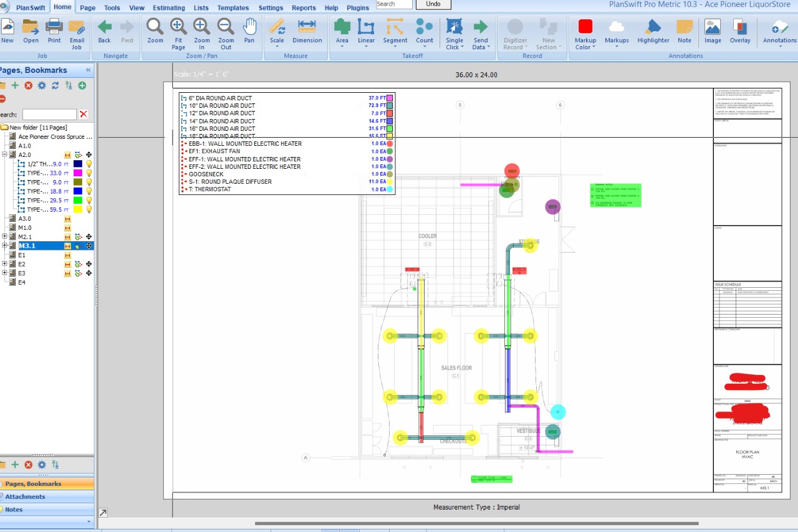Viewport: 798px width, 532px height.
Task: Clear page search with red X
Action: 84,115
